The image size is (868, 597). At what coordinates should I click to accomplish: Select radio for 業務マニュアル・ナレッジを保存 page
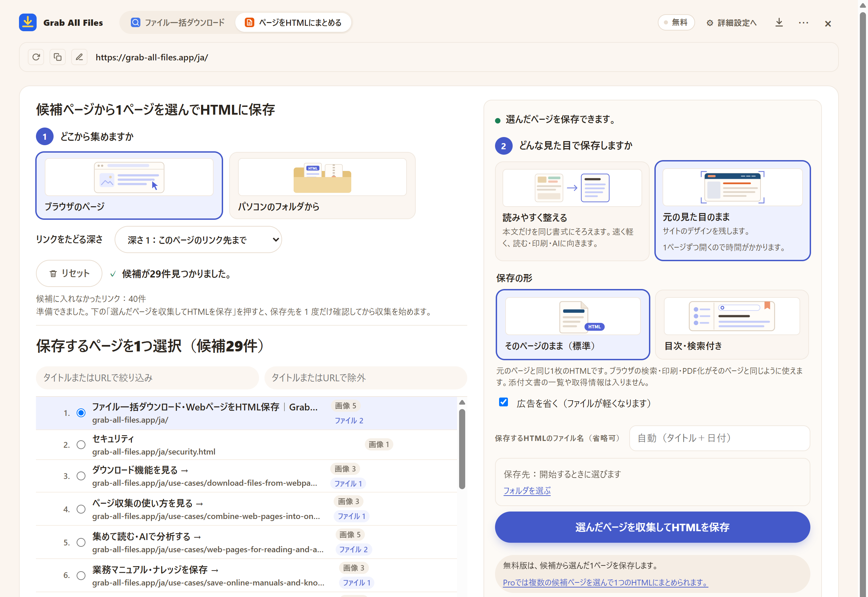(x=81, y=576)
